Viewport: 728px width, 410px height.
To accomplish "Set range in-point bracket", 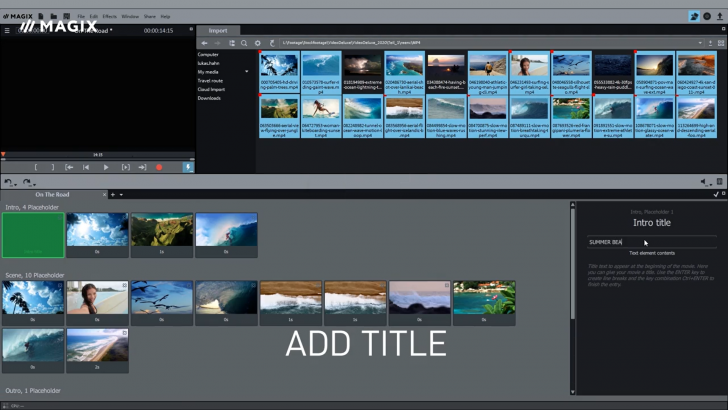I will (x=36, y=167).
